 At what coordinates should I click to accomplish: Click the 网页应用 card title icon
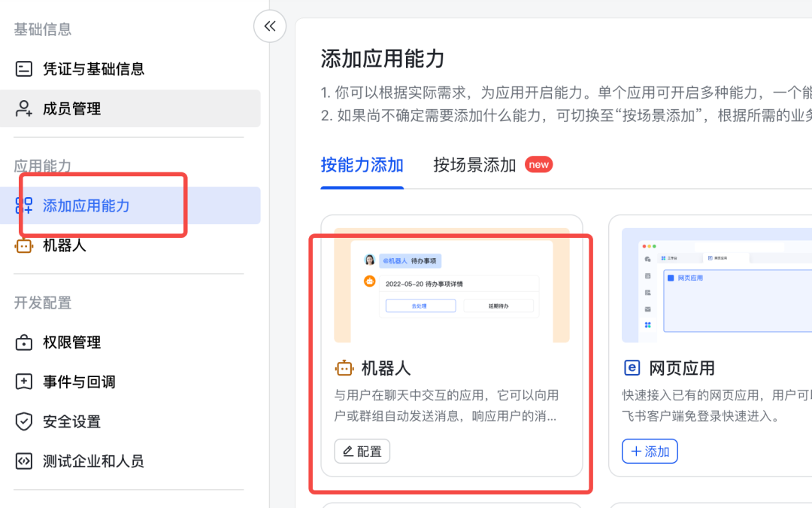(632, 368)
